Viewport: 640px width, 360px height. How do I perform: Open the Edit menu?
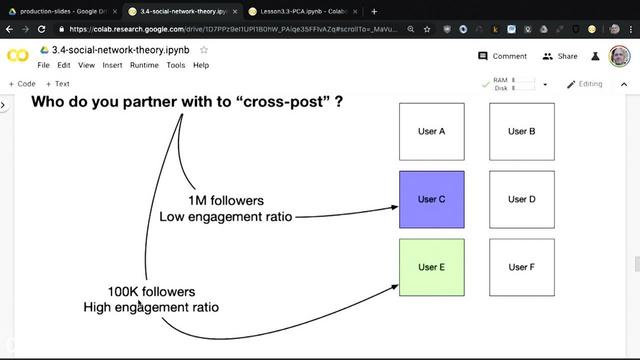[x=64, y=65]
